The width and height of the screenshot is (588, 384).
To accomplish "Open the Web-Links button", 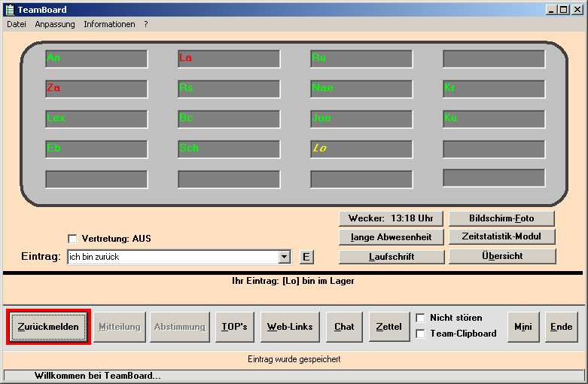I will click(x=290, y=327).
